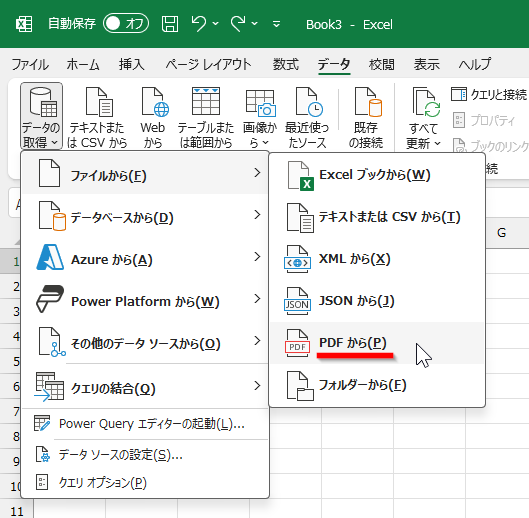Toggle the 自動保存 AutoSave switch
The width and height of the screenshot is (529, 518).
click(126, 24)
